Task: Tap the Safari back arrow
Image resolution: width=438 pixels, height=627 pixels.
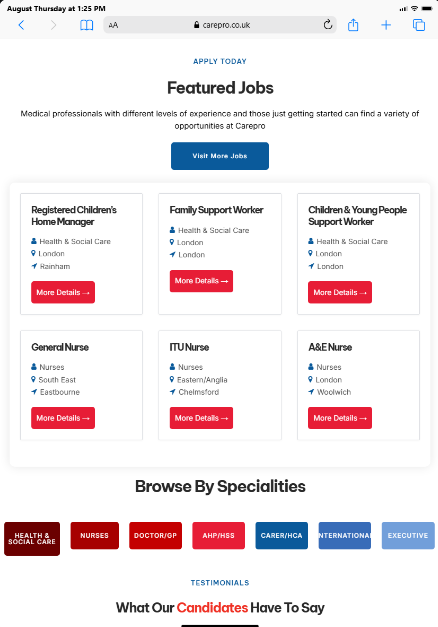Action: pyautogui.click(x=22, y=25)
